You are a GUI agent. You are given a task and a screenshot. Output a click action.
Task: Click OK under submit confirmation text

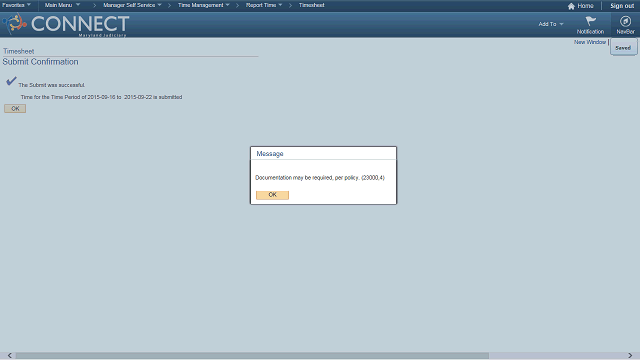[x=15, y=109]
